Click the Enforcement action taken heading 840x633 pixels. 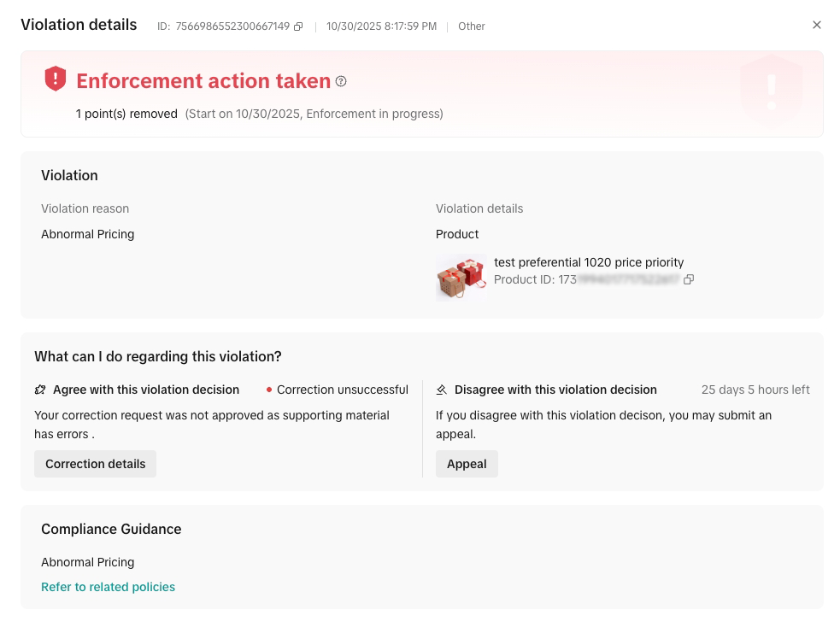(x=203, y=81)
